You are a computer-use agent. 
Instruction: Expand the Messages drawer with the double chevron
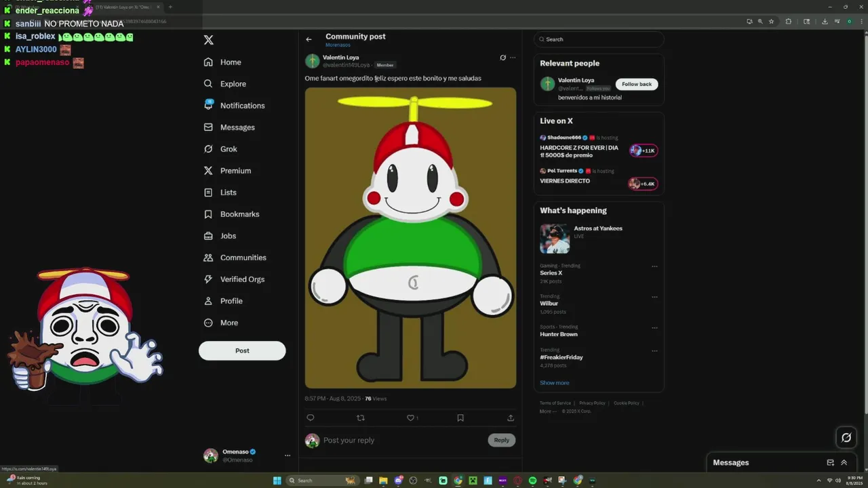coord(844,463)
